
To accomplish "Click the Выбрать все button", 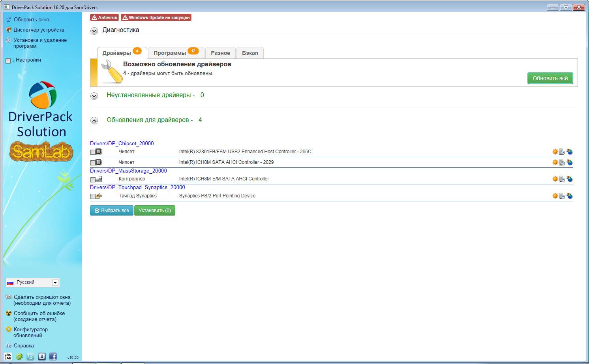I will click(x=112, y=210).
